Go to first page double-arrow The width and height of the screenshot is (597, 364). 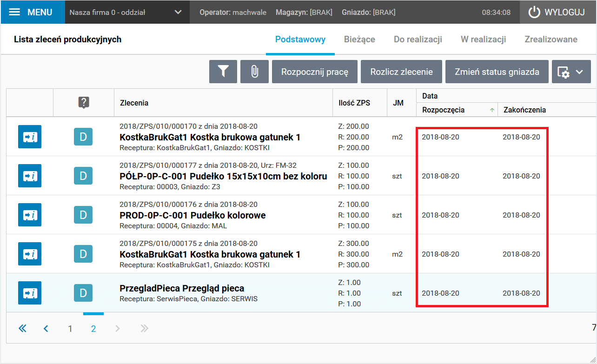pyautogui.click(x=22, y=329)
